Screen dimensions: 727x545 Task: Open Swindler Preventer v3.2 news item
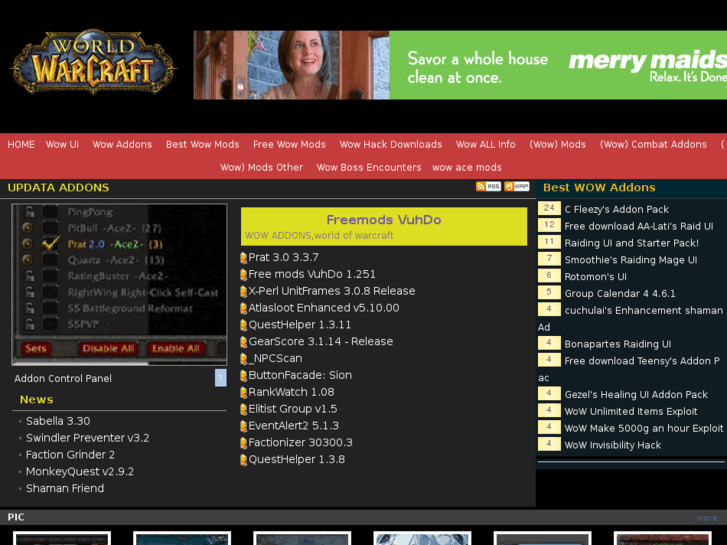coord(88,438)
